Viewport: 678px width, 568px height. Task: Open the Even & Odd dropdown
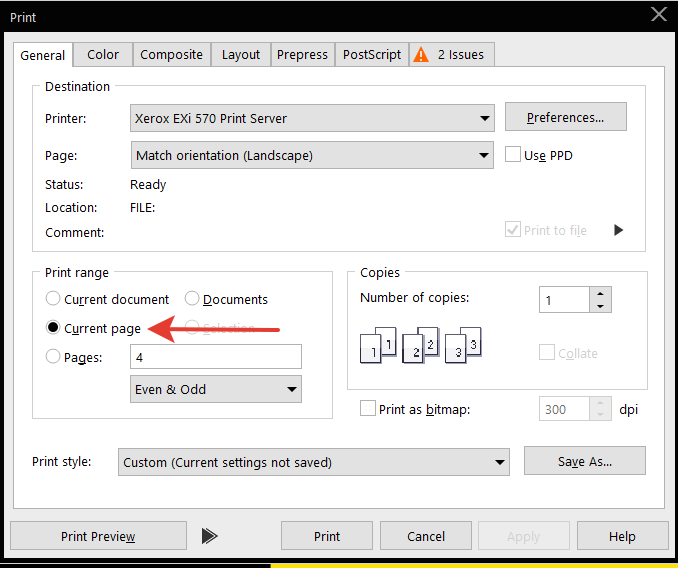click(x=216, y=389)
